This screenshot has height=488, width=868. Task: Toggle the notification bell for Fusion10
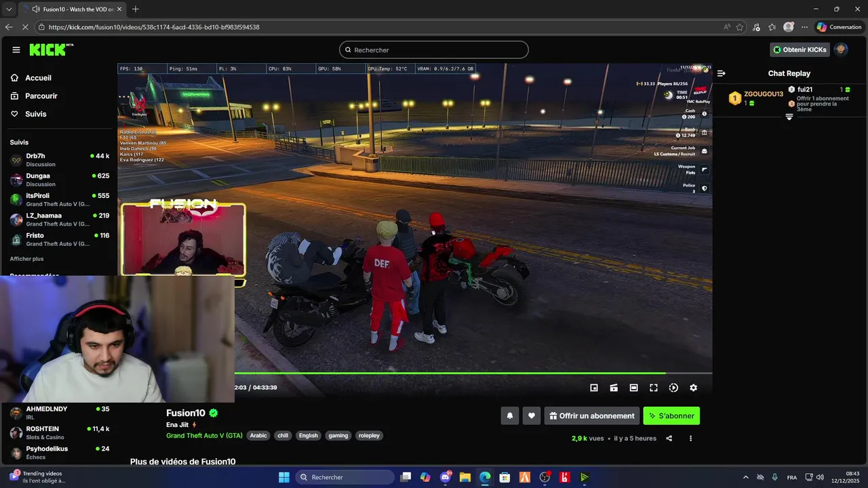[510, 415]
